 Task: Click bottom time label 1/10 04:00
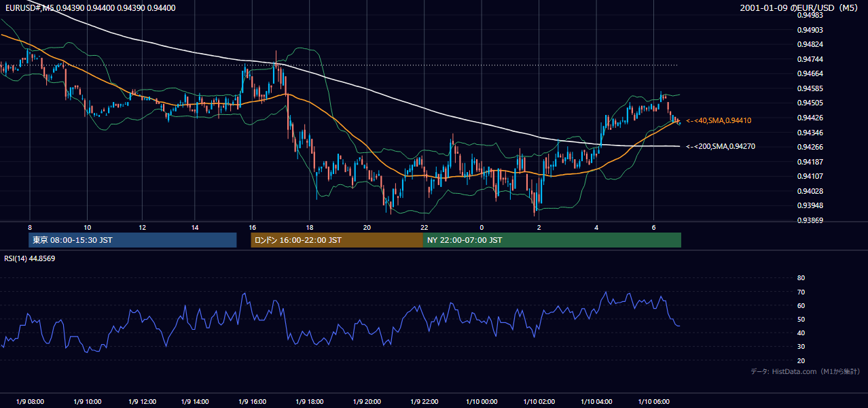(x=596, y=402)
